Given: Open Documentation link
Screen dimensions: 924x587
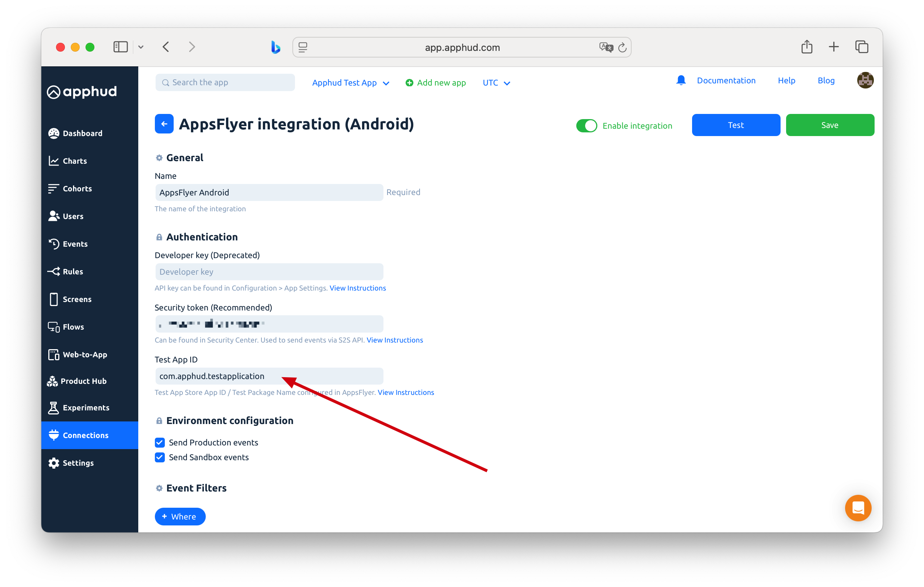Looking at the screenshot, I should point(726,81).
